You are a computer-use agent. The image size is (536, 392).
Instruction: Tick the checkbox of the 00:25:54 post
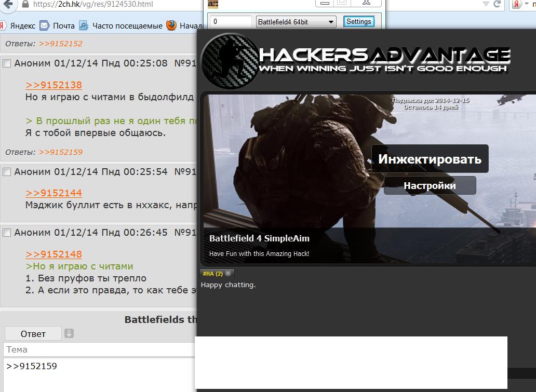(7, 171)
